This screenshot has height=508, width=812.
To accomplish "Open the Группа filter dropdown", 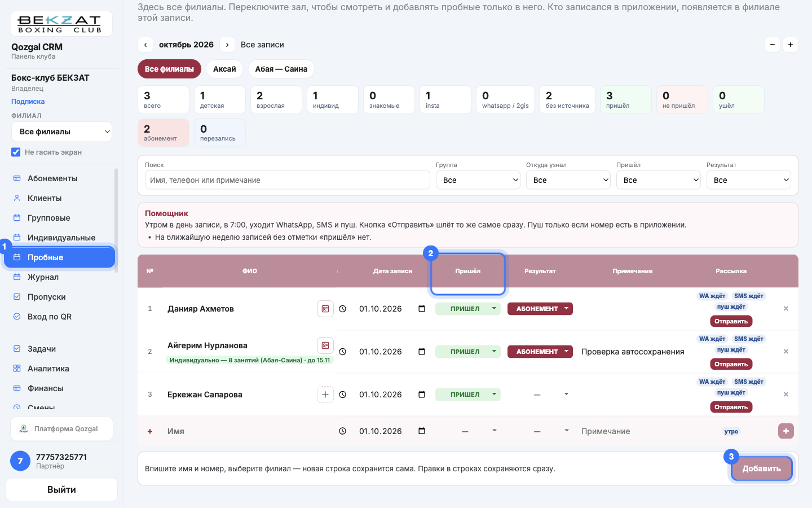I will click(x=478, y=180).
